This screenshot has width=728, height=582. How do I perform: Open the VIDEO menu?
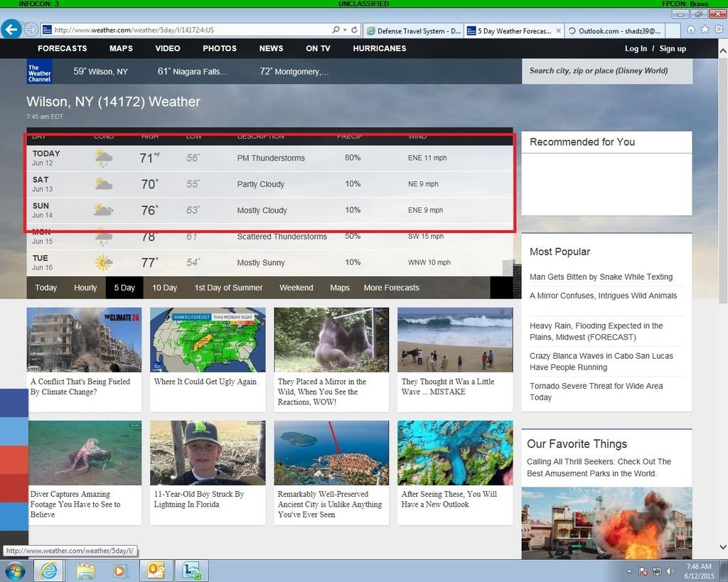tap(168, 48)
